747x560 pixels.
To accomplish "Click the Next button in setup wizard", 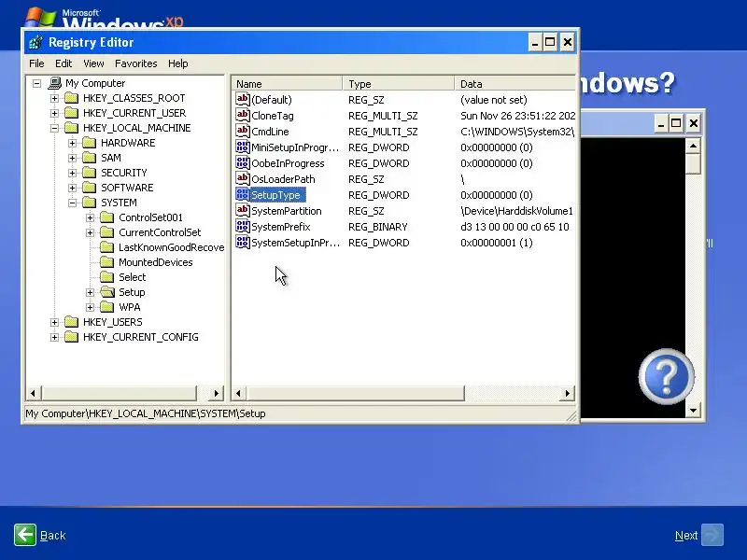I will coord(698,535).
